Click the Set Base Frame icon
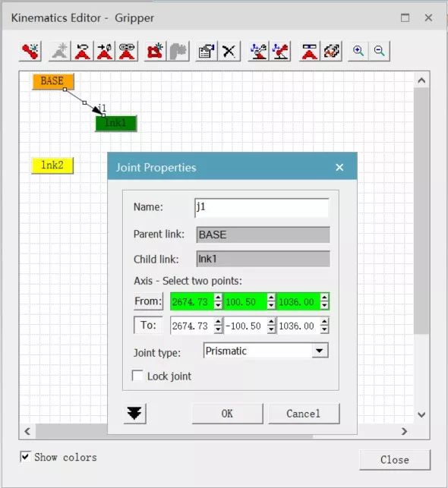Image resolution: width=448 pixels, height=488 pixels. click(x=259, y=51)
